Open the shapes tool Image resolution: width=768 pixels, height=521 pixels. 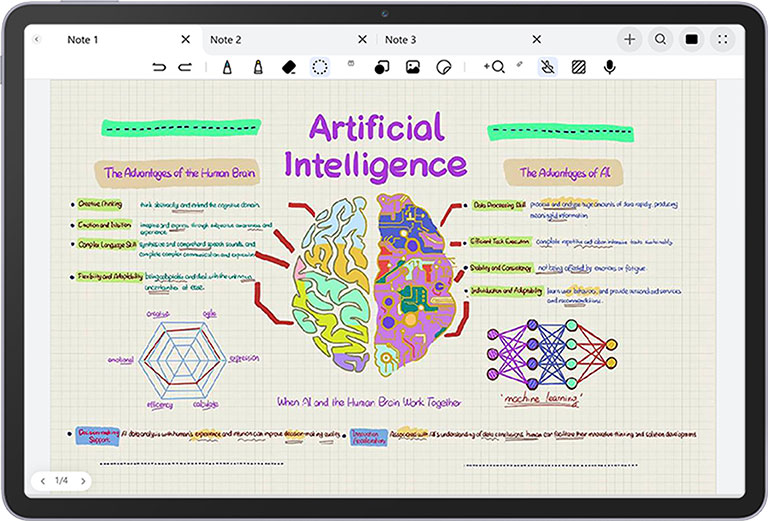click(x=381, y=67)
